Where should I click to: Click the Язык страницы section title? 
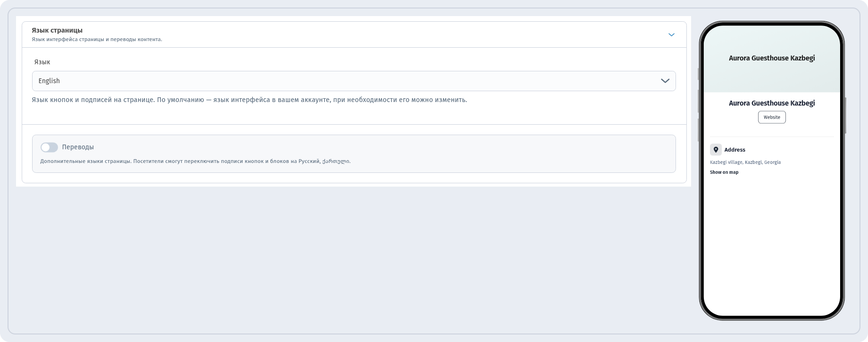(x=57, y=30)
